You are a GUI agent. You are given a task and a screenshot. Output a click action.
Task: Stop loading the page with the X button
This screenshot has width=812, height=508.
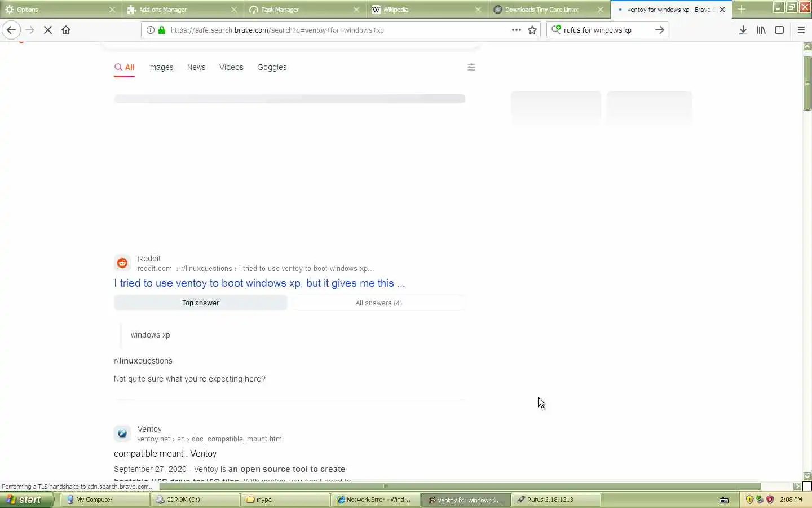48,30
